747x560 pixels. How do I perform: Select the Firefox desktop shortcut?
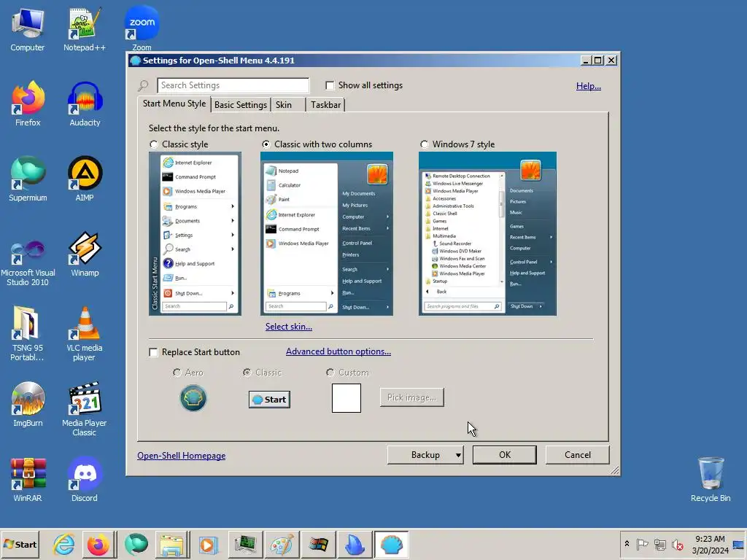coord(28,104)
